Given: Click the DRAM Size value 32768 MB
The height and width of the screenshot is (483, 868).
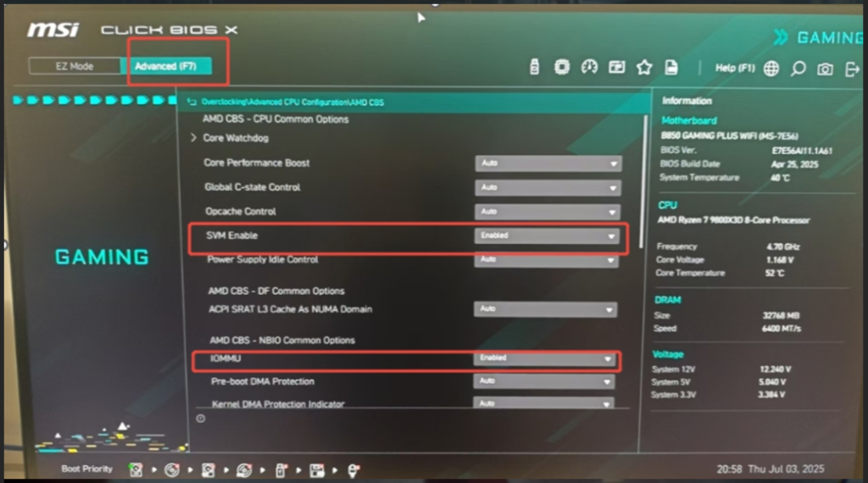Looking at the screenshot, I should tap(781, 315).
